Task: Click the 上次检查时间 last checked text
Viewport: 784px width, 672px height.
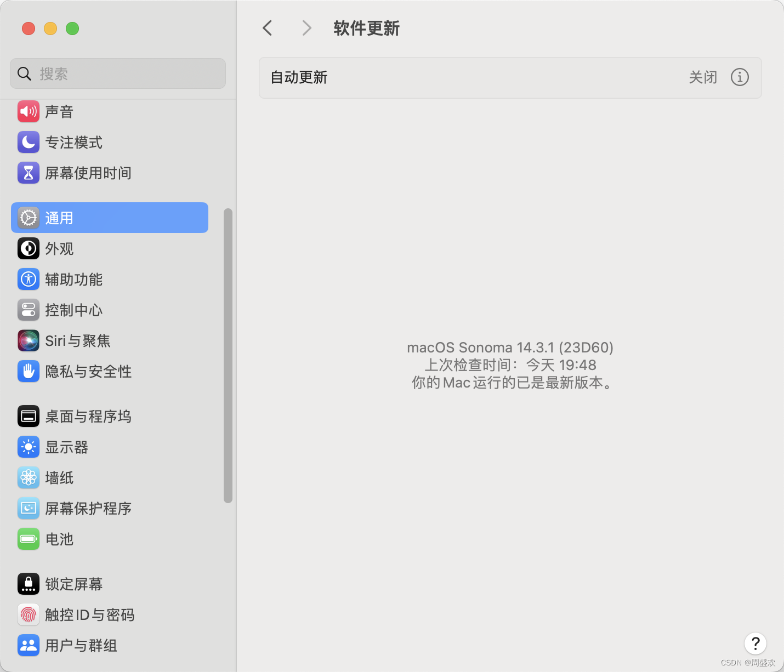Action: tap(510, 365)
